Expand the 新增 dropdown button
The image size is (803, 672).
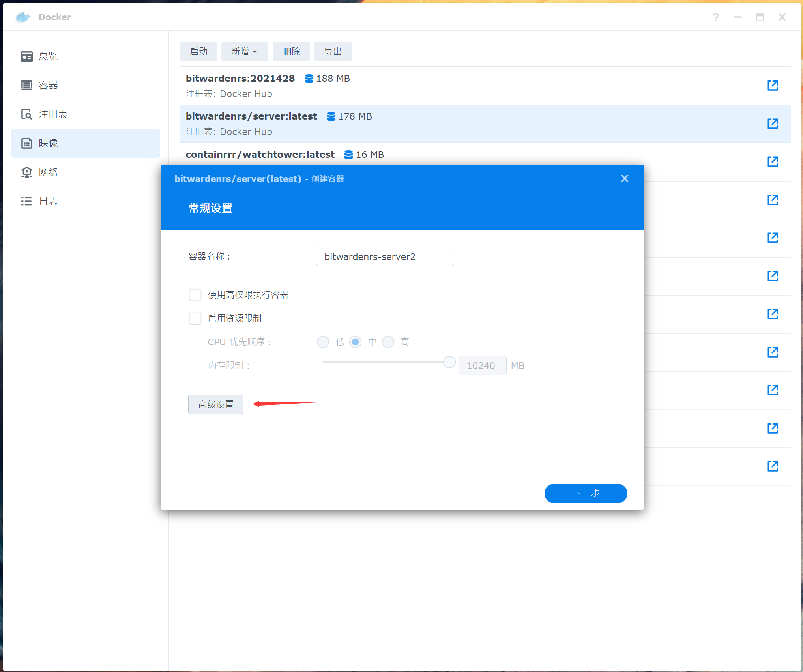[x=245, y=51]
